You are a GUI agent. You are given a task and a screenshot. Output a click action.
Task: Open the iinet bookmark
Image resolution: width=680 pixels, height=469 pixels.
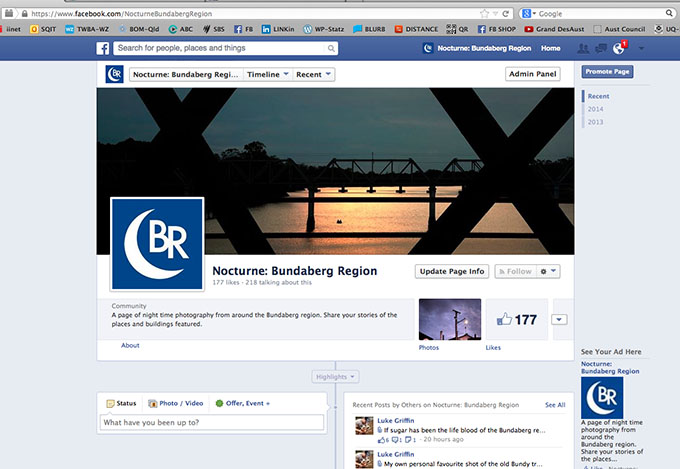(x=10, y=29)
